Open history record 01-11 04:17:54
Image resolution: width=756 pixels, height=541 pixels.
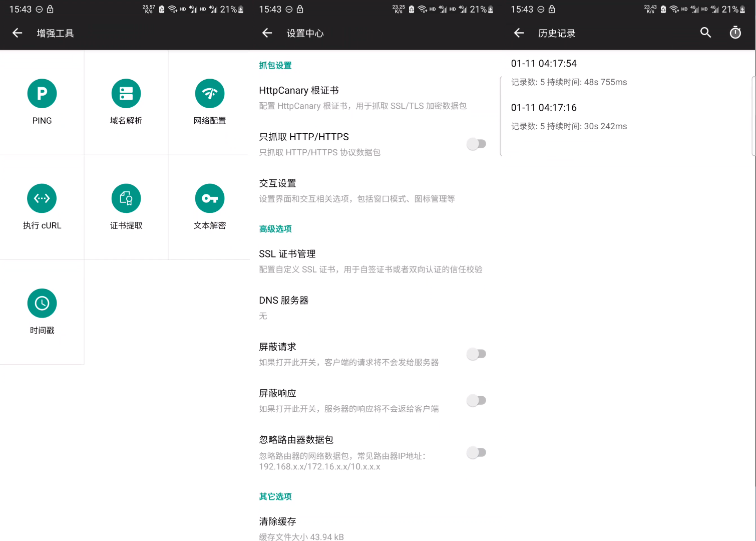pos(569,72)
